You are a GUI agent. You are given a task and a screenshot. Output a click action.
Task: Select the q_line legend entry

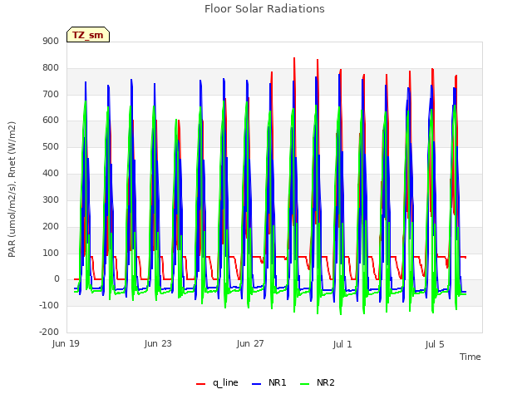point(217,382)
